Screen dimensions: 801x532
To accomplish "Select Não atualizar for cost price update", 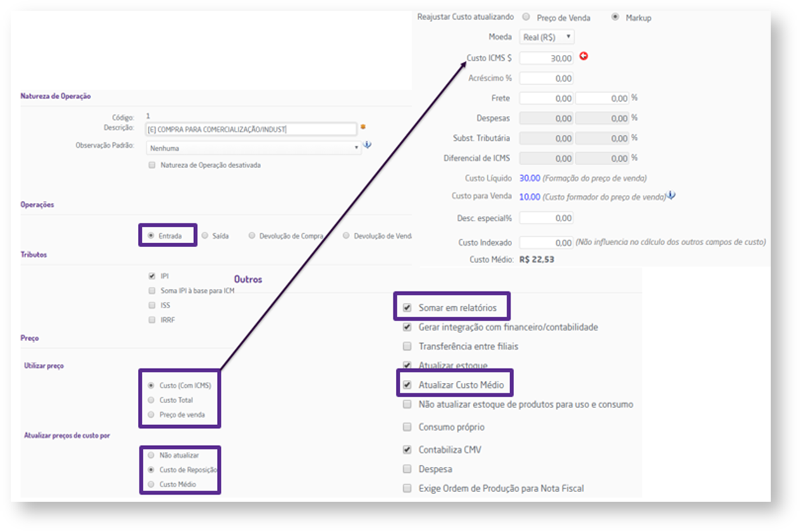I will tap(150, 455).
